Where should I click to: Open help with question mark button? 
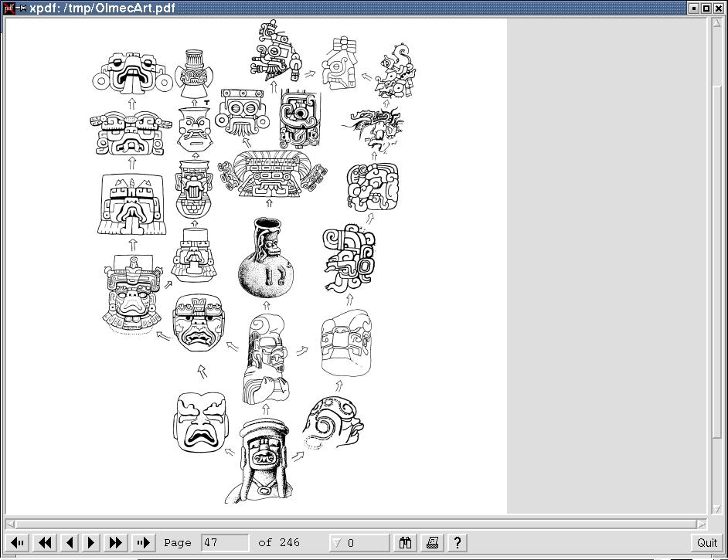point(458,542)
